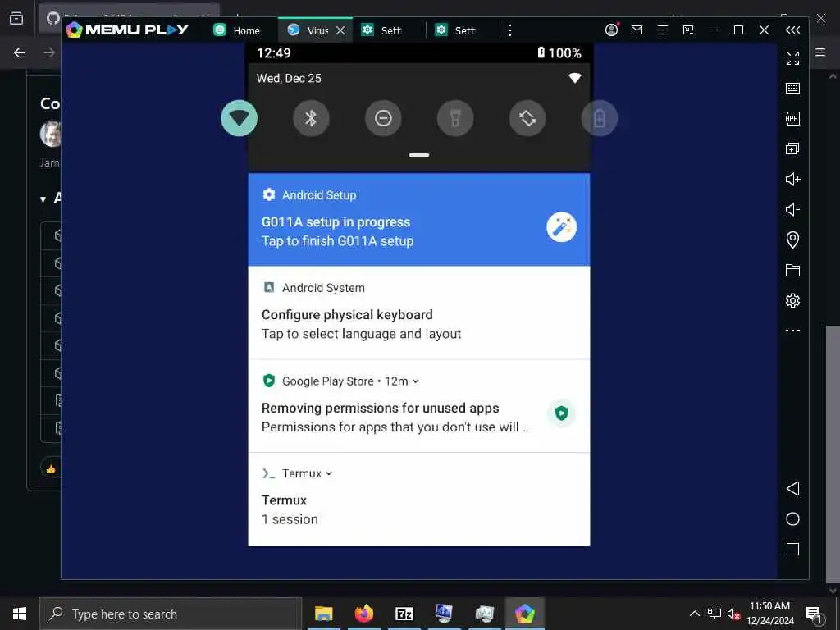Screen dimensions: 840x630
Task: Click background browser vertical scrollbar
Action: click(833, 453)
